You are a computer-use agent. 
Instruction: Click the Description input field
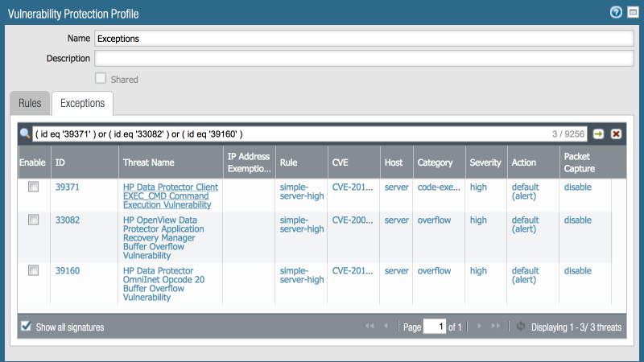point(364,59)
